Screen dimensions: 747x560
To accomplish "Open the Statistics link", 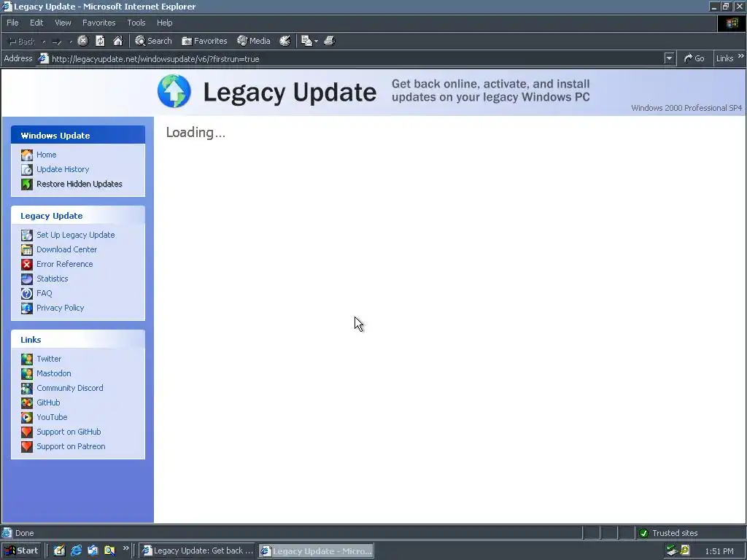I will pyautogui.click(x=53, y=279).
